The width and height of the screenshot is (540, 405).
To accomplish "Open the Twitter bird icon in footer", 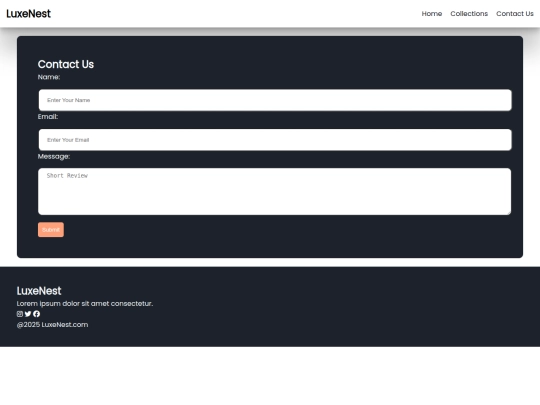I will point(28,314).
